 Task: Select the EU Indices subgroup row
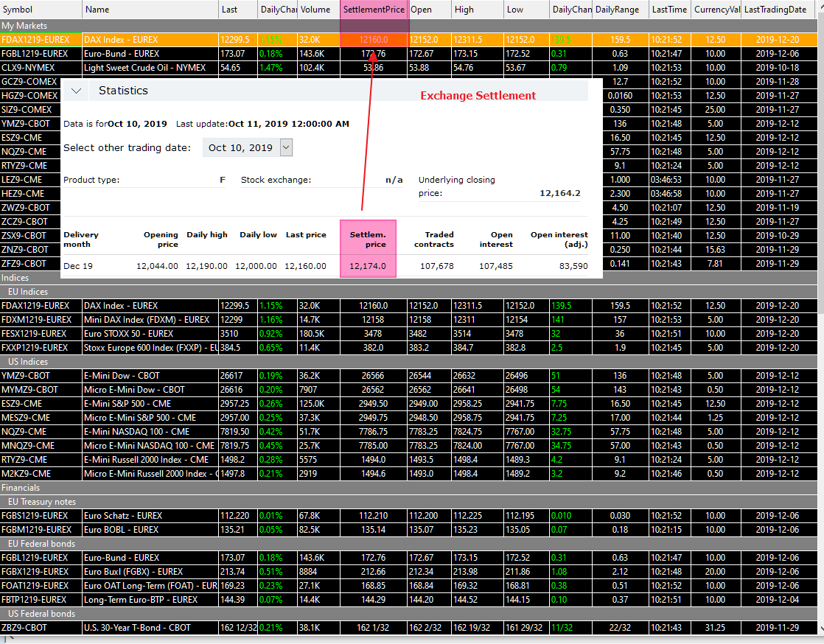tap(408, 292)
